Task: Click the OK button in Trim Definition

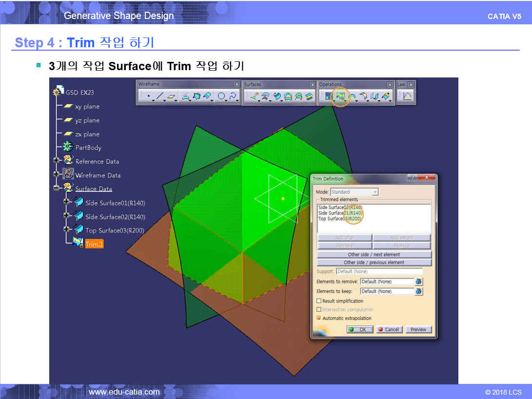Action: 360,329
